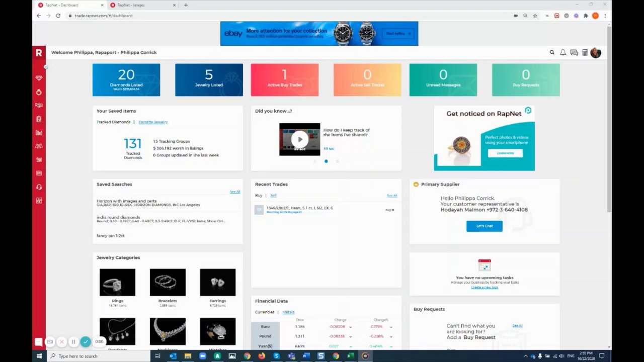Open the zoom indicator in address bar
This screenshot has width=644, height=362.
525,16
